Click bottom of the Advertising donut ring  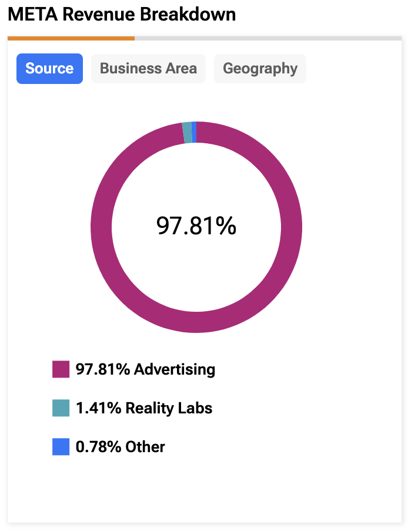[196, 322]
